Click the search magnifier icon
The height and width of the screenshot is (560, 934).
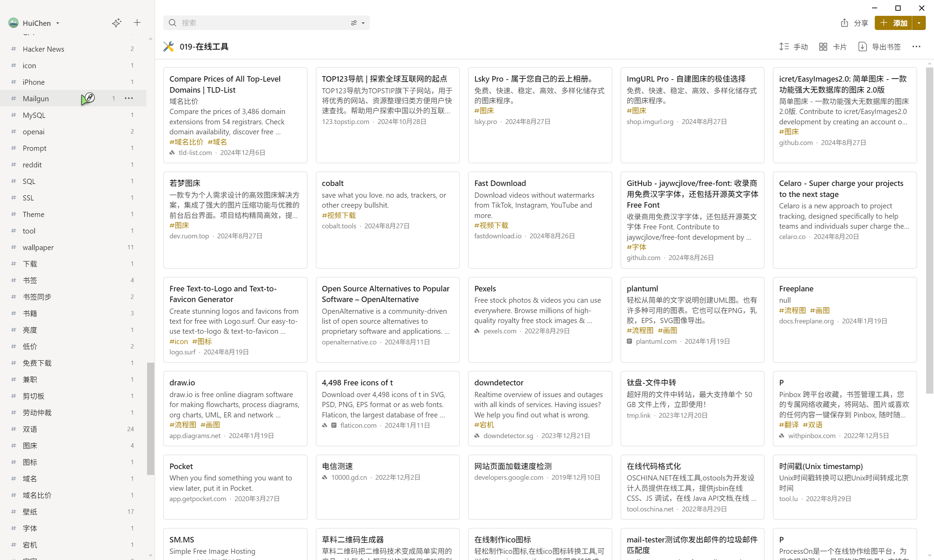(173, 23)
